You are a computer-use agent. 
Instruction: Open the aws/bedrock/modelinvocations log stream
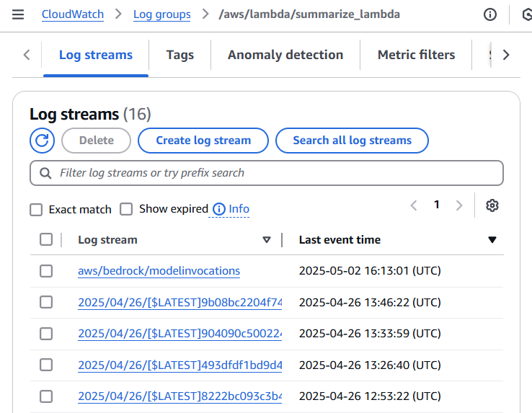pyautogui.click(x=159, y=271)
